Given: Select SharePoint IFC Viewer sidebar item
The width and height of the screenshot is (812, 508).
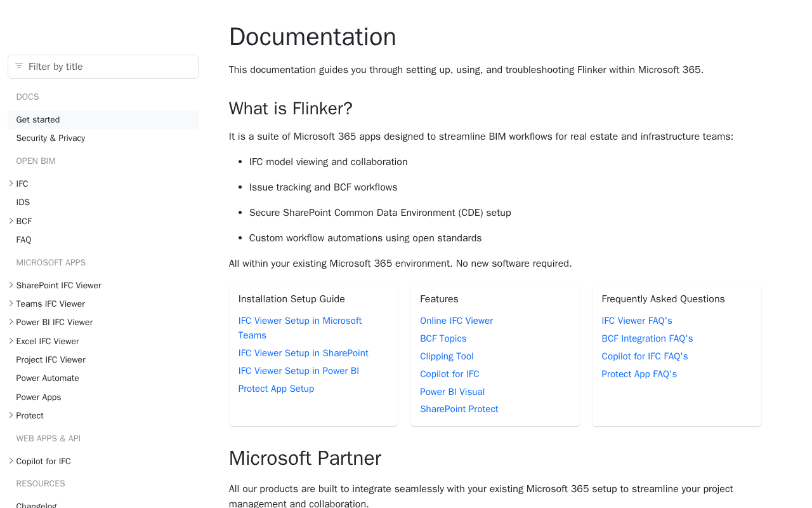Looking at the screenshot, I should tap(58, 286).
